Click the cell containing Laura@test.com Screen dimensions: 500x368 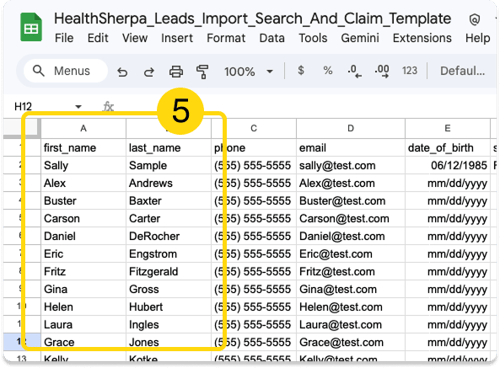point(351,324)
